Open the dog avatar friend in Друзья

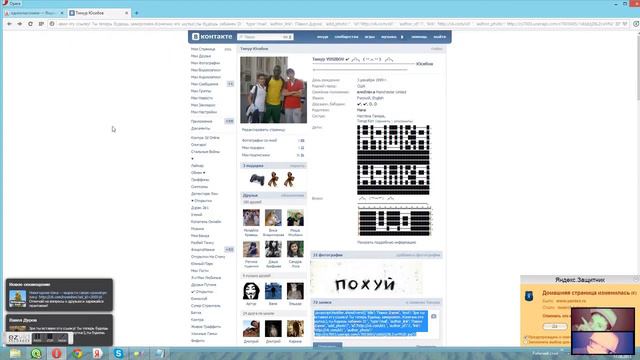click(x=273, y=218)
